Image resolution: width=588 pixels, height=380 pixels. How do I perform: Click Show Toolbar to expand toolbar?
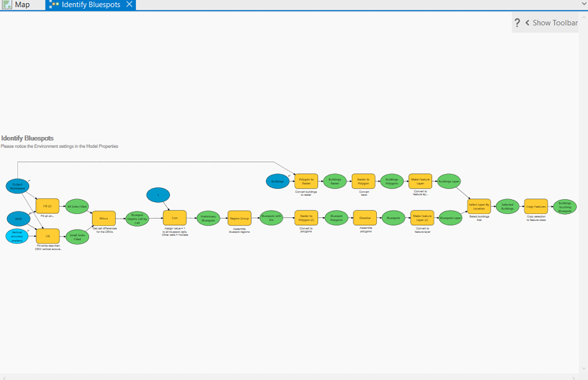click(x=551, y=23)
